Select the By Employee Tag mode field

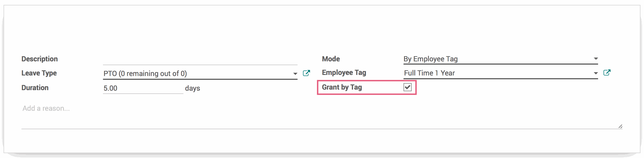501,59
